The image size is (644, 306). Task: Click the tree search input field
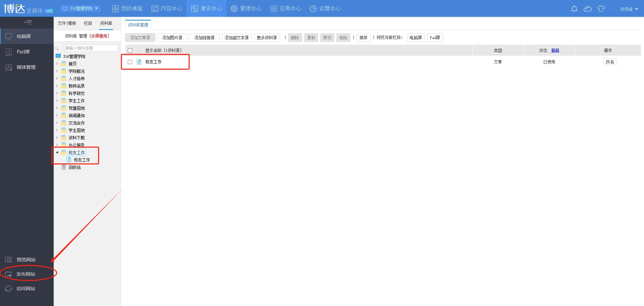pos(91,48)
